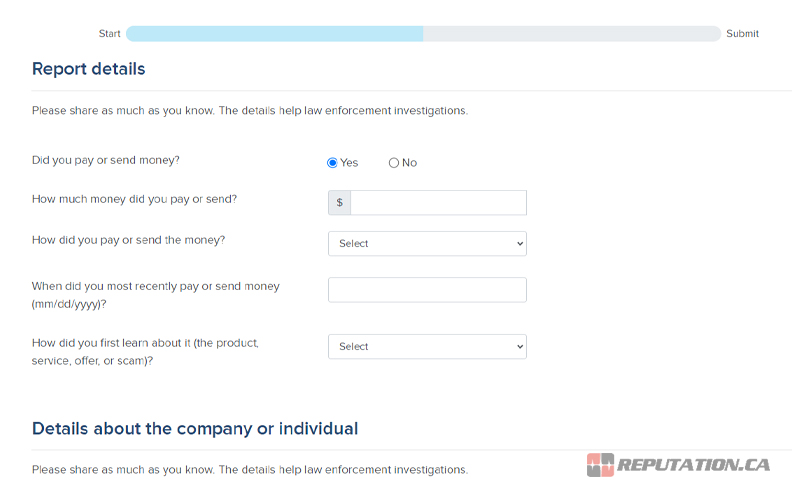Image resolution: width=792 pixels, height=494 pixels.
Task: Expand the "How did you first learn" dropdown
Action: (x=426, y=347)
